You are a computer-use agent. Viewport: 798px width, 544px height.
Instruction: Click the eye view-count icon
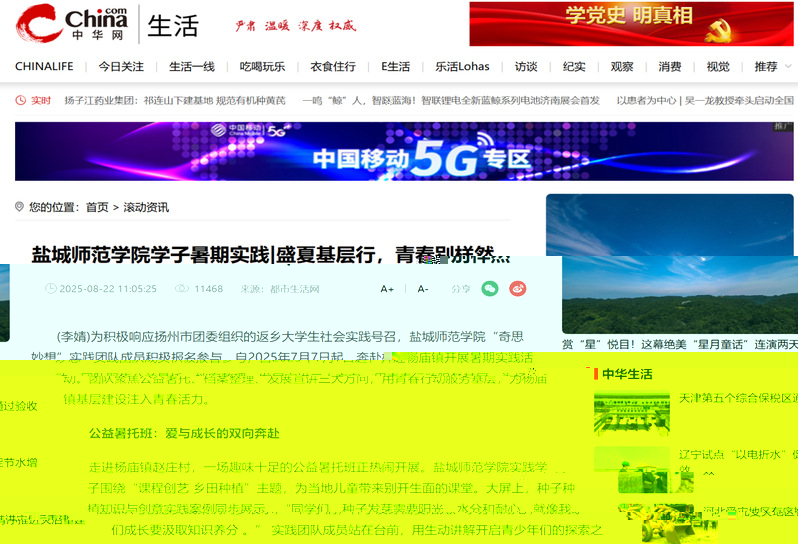tap(181, 289)
